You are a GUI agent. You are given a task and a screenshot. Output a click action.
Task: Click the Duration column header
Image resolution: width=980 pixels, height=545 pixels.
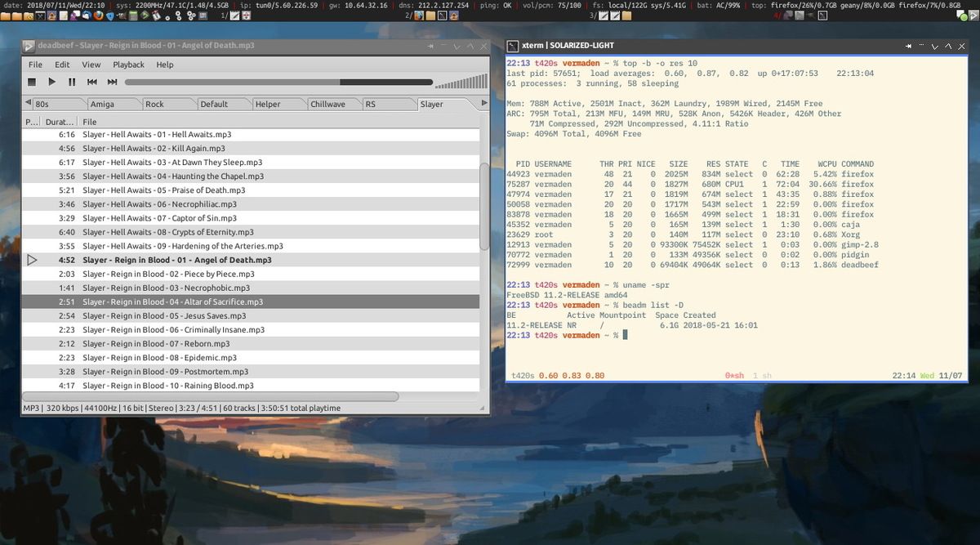[x=59, y=122]
